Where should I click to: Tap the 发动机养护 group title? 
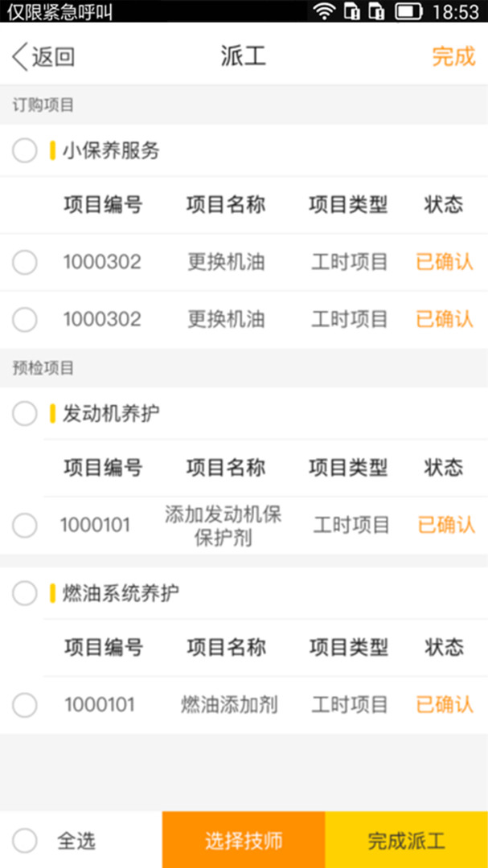pyautogui.click(x=111, y=414)
